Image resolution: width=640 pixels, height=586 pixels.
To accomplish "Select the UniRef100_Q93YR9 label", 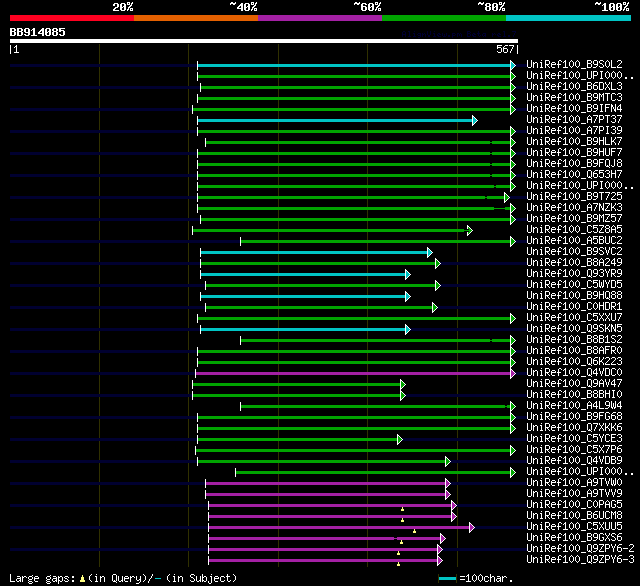I will (574, 274).
